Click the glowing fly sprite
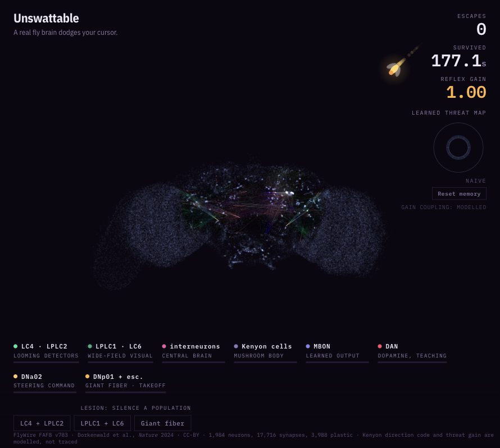The width and height of the screenshot is (500, 448). 395,68
